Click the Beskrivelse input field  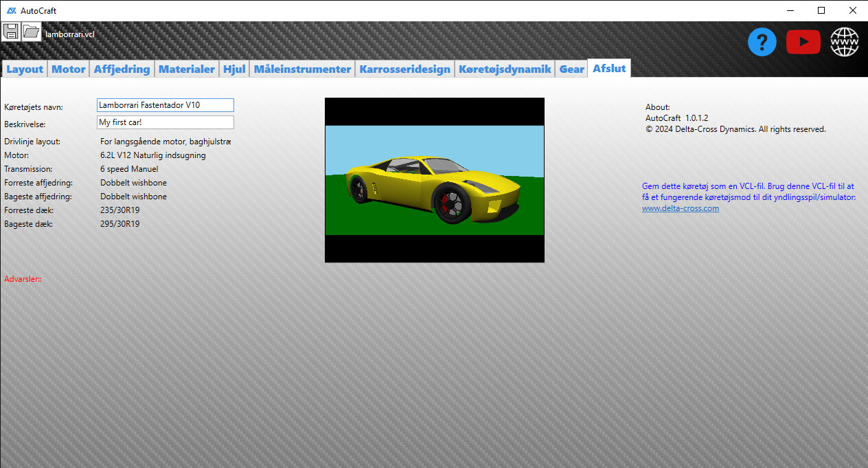(x=165, y=122)
